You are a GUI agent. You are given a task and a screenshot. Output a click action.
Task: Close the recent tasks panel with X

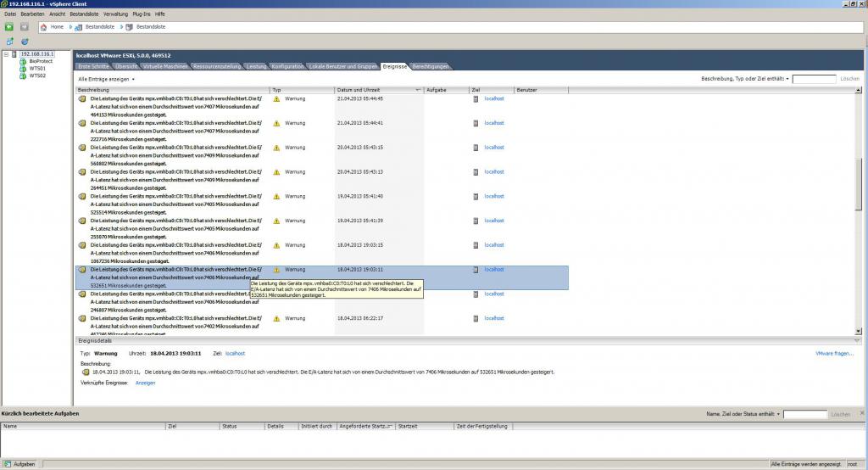(x=861, y=413)
